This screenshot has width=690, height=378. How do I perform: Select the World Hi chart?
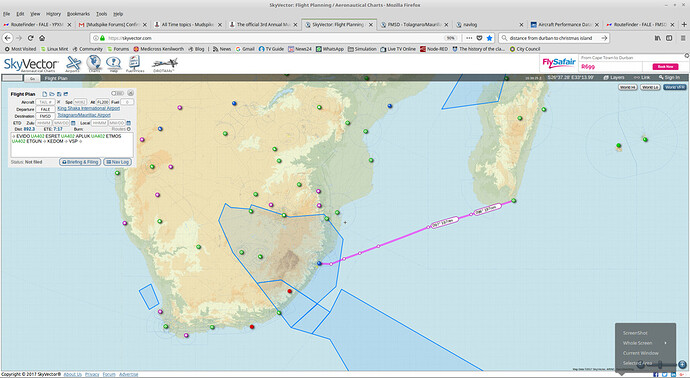point(628,87)
